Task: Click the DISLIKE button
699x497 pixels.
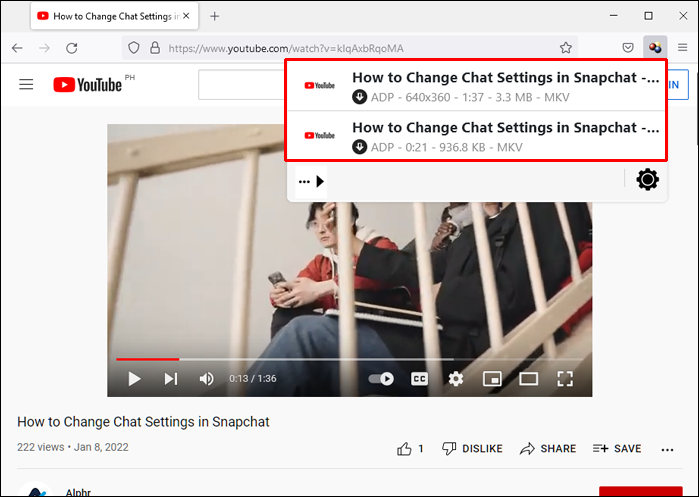Action: pyautogui.click(x=472, y=449)
